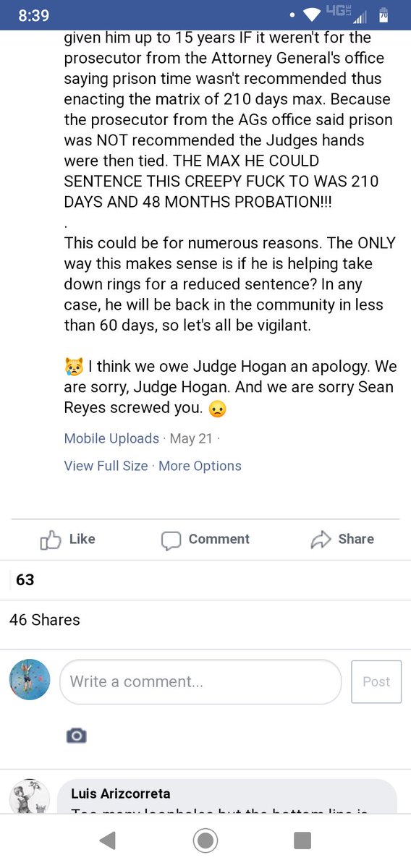Viewport: 411px width, 868px height.
Task: Open your profile picture beside comment box
Action: (x=30, y=680)
